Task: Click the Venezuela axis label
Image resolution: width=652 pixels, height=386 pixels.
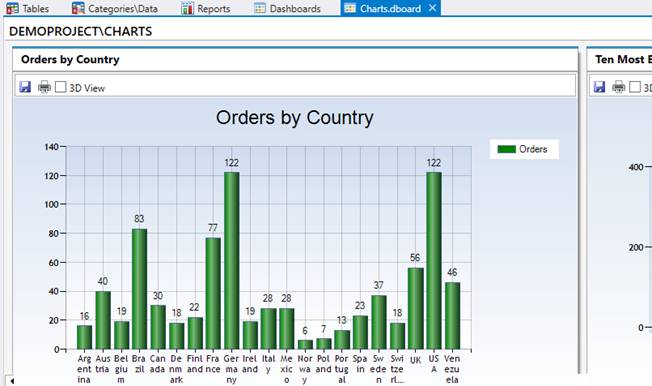Action: [x=452, y=369]
